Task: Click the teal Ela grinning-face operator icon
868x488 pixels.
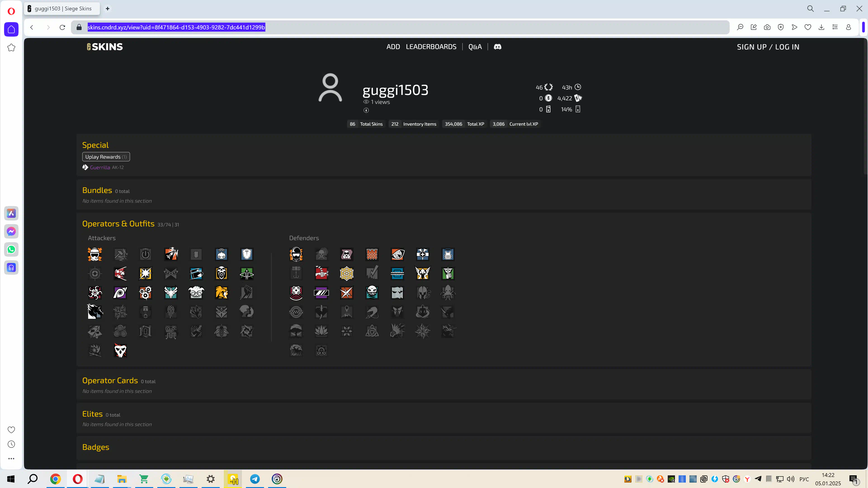Action: click(372, 293)
